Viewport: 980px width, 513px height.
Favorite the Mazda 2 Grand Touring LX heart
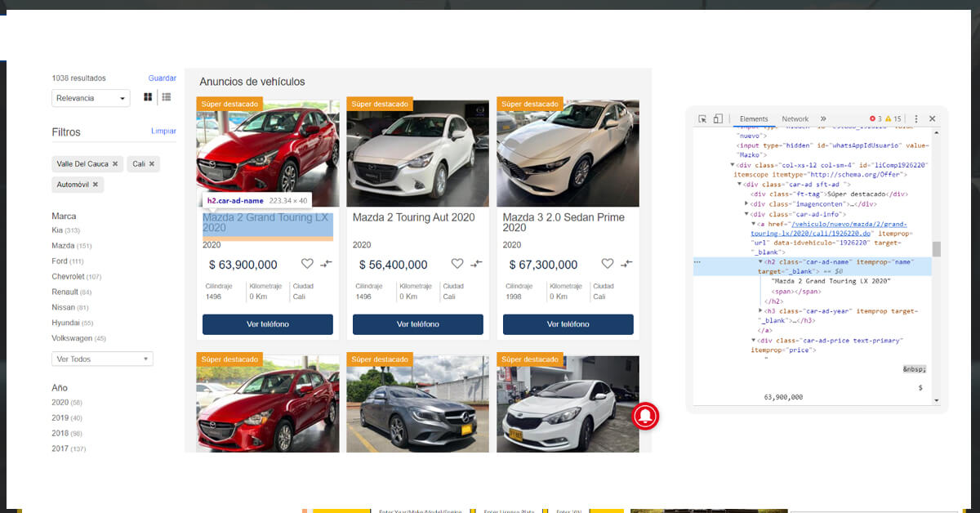click(307, 264)
